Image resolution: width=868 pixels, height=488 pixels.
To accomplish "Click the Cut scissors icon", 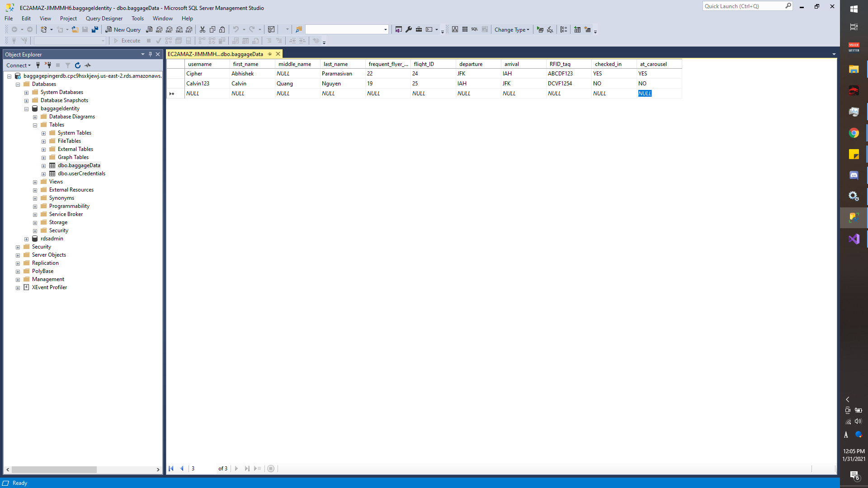I will [203, 29].
